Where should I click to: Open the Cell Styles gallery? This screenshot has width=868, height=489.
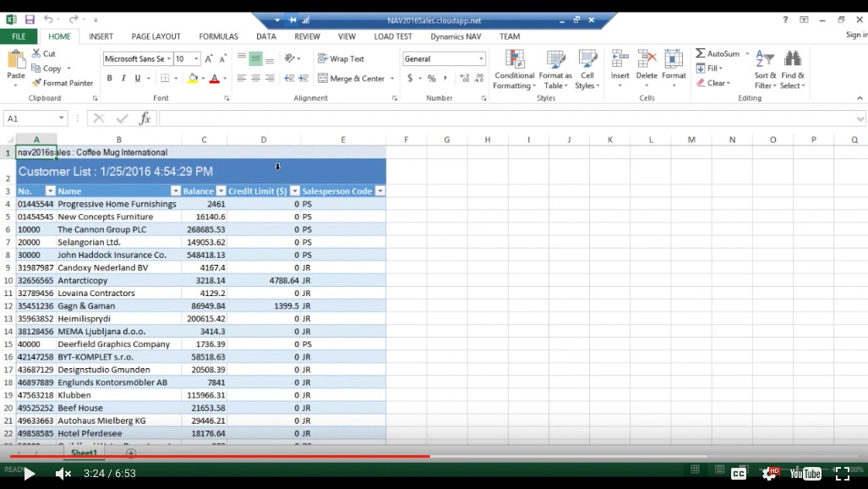[x=588, y=69]
